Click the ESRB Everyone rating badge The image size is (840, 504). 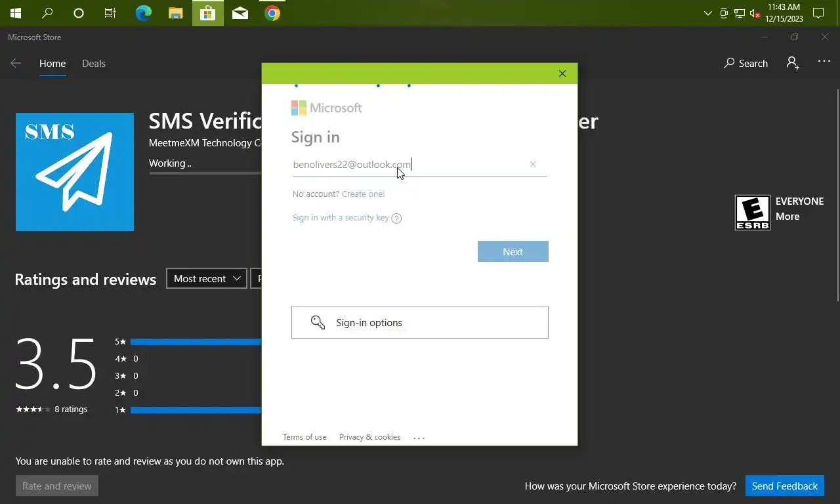tap(752, 213)
